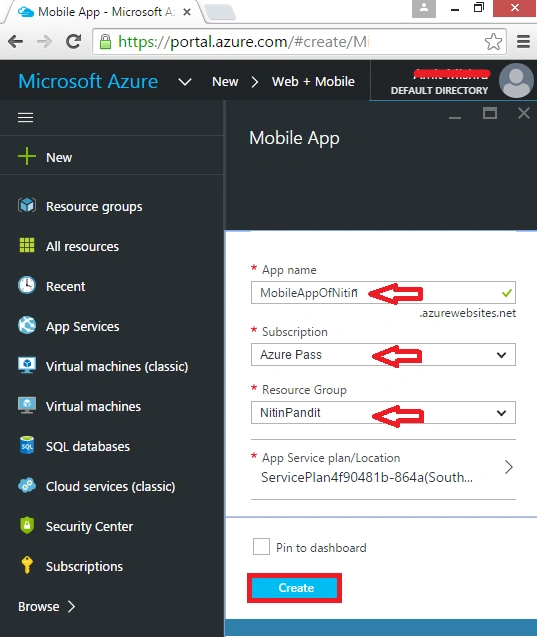Open the Subscriptions key icon
Image resolution: width=537 pixels, height=637 pixels.
(x=27, y=565)
